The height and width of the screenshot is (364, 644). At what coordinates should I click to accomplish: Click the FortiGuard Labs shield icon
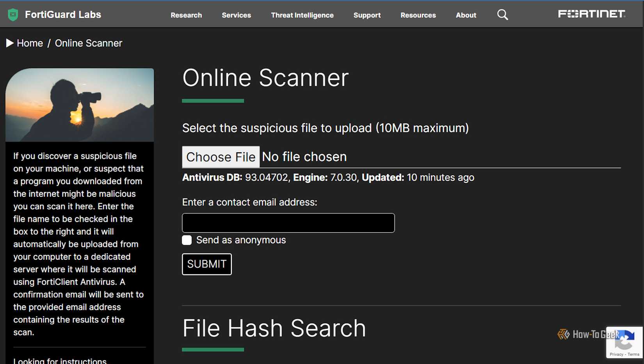13,14
